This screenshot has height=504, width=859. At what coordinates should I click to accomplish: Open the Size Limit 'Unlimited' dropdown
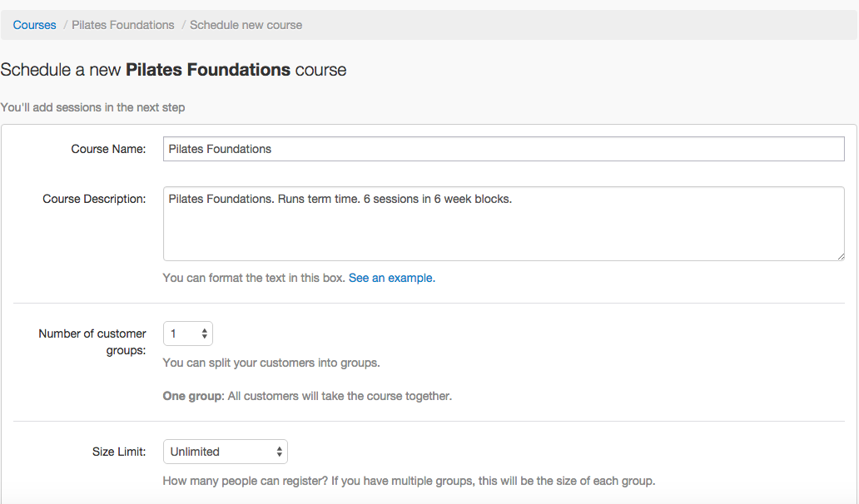(x=225, y=452)
